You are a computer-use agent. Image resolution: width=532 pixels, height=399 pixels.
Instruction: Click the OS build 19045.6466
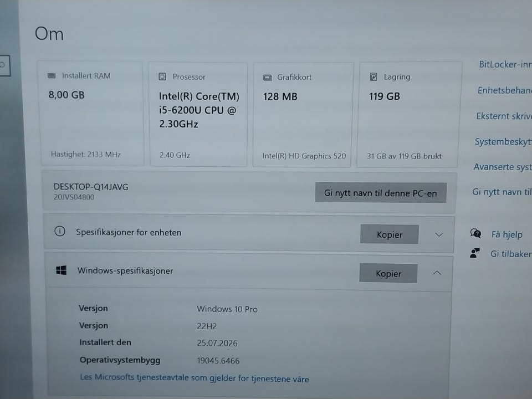click(218, 361)
